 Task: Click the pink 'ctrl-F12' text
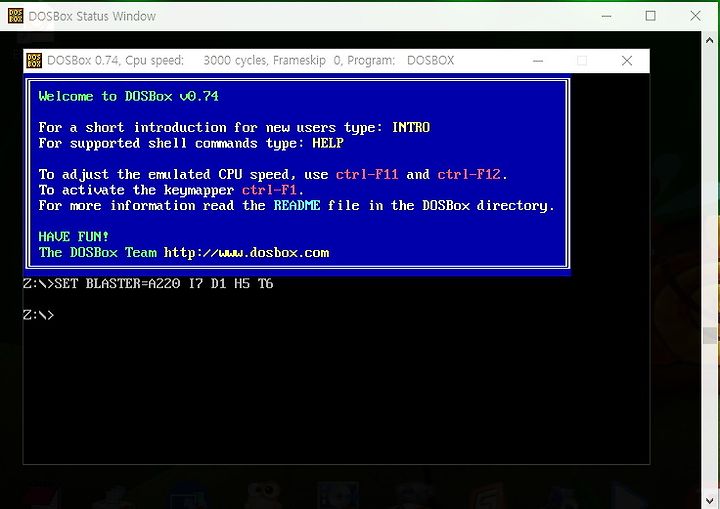[x=469, y=175]
